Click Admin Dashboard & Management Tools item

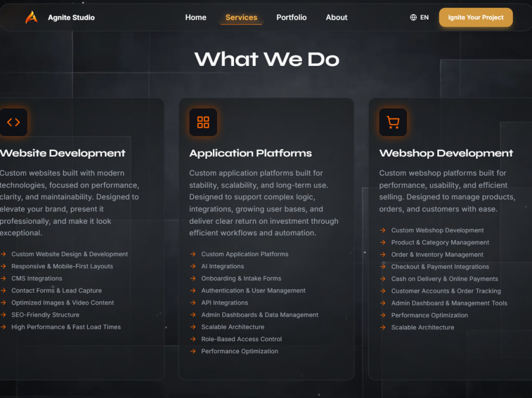point(449,303)
